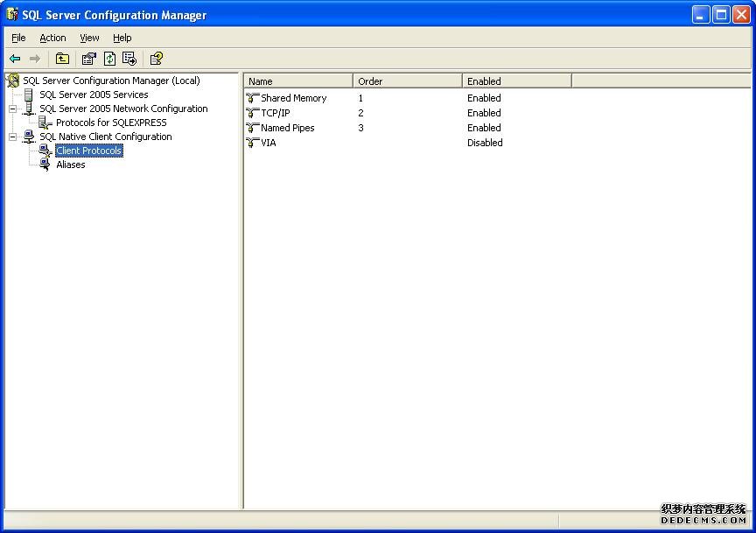The height and width of the screenshot is (533, 756).
Task: Select the TCP/IP protocol entry
Action: [276, 112]
